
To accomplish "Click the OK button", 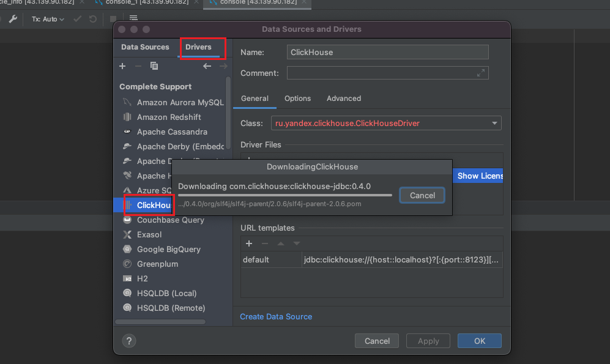I will 479,341.
